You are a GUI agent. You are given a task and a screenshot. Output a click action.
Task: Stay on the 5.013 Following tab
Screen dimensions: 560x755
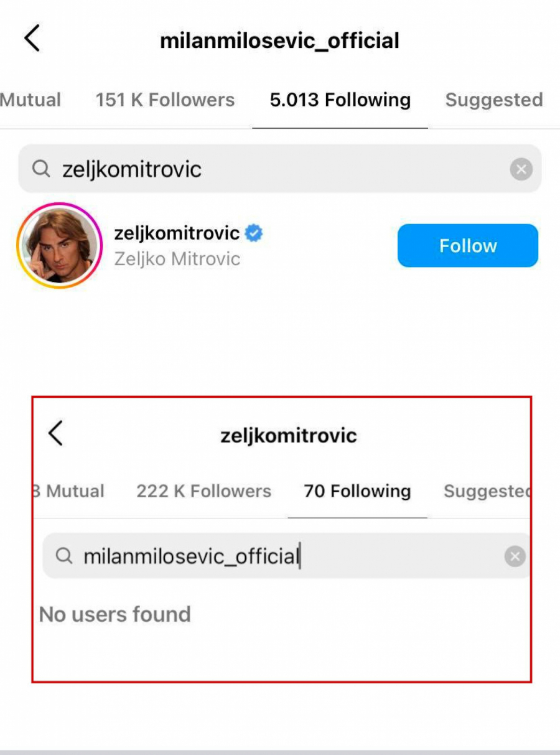[x=340, y=100]
